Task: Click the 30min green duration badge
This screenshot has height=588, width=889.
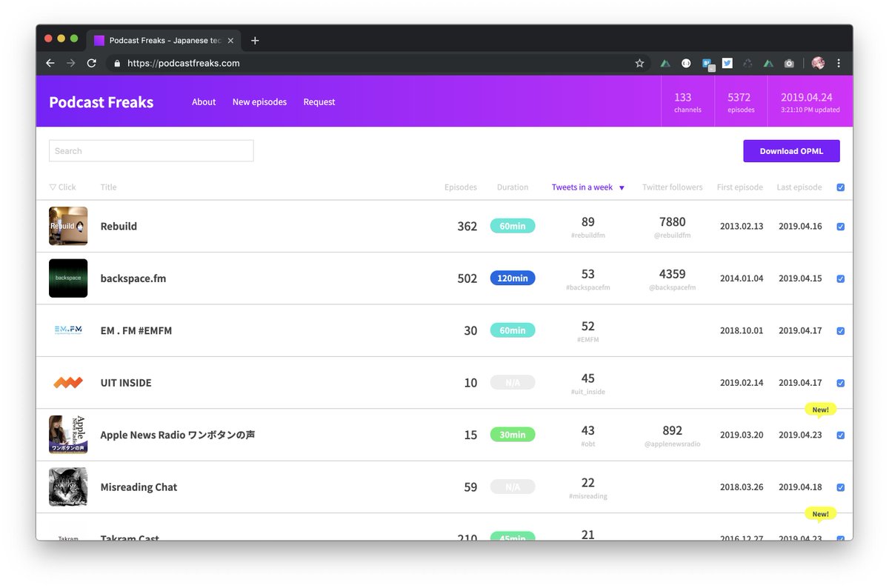Action: pyautogui.click(x=513, y=435)
